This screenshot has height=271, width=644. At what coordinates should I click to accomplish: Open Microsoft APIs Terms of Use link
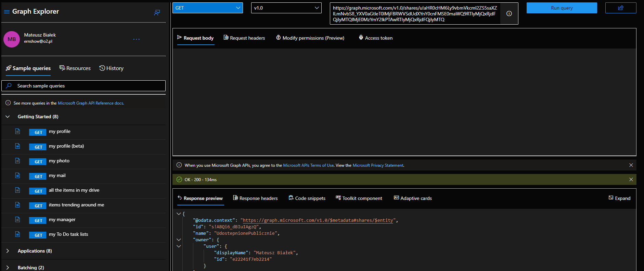pyautogui.click(x=308, y=165)
